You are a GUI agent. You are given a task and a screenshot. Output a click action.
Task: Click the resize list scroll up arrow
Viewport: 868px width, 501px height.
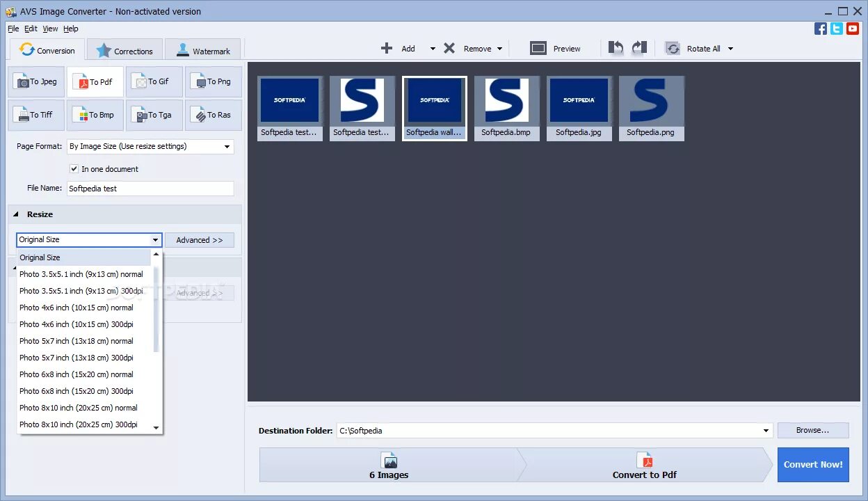click(x=156, y=255)
